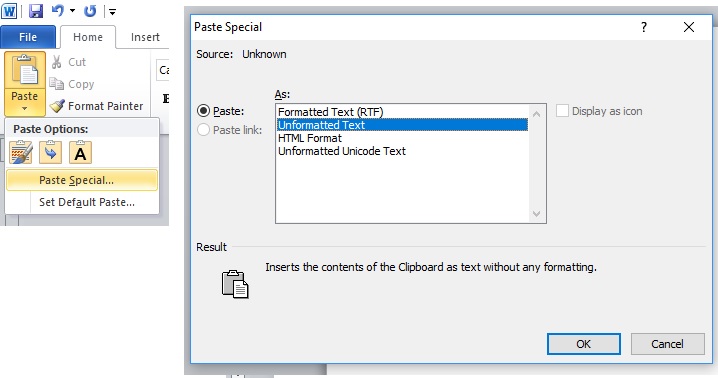This screenshot has width=718, height=378.
Task: Expand the Paste button dropdown arrow
Action: tap(25, 109)
